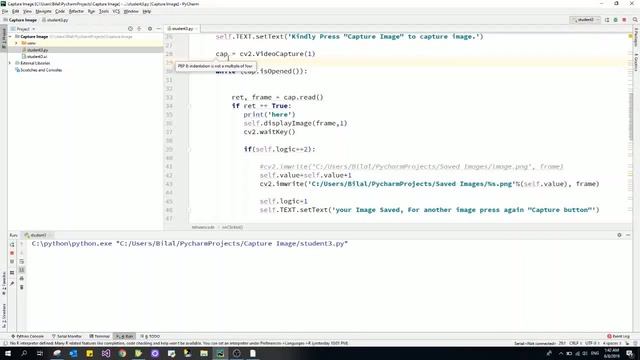
Task: Open Run panel settings gear
Action: click(x=619, y=236)
